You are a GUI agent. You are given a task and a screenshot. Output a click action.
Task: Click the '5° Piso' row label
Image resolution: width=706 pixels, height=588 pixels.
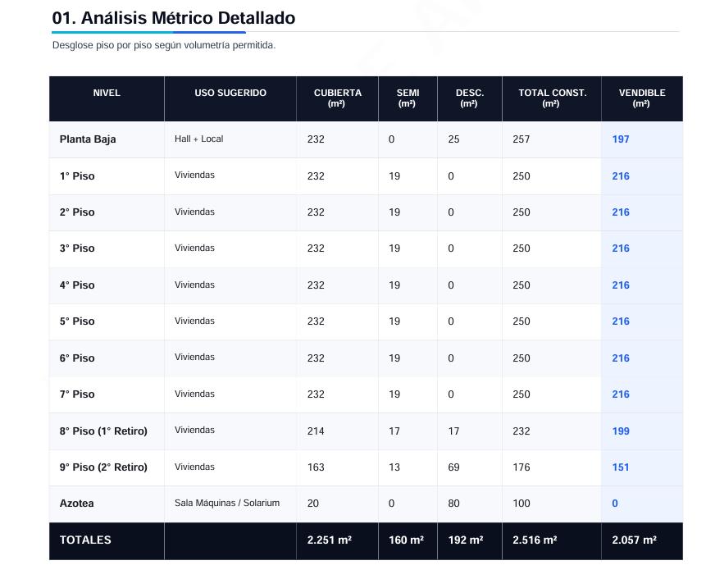coord(77,321)
